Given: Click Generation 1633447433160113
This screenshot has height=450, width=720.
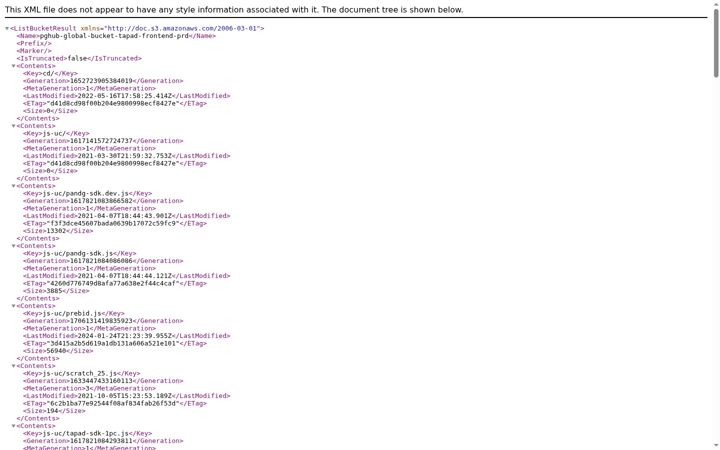Looking at the screenshot, I should [x=101, y=381].
